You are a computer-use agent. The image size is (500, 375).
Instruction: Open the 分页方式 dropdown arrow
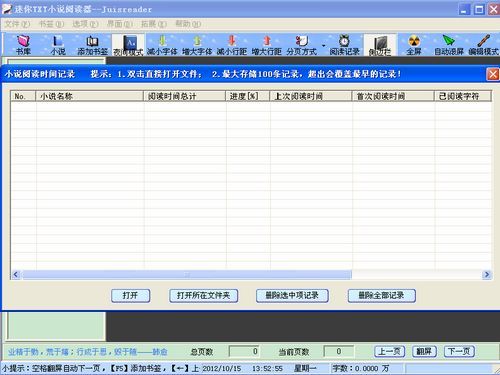[323, 45]
